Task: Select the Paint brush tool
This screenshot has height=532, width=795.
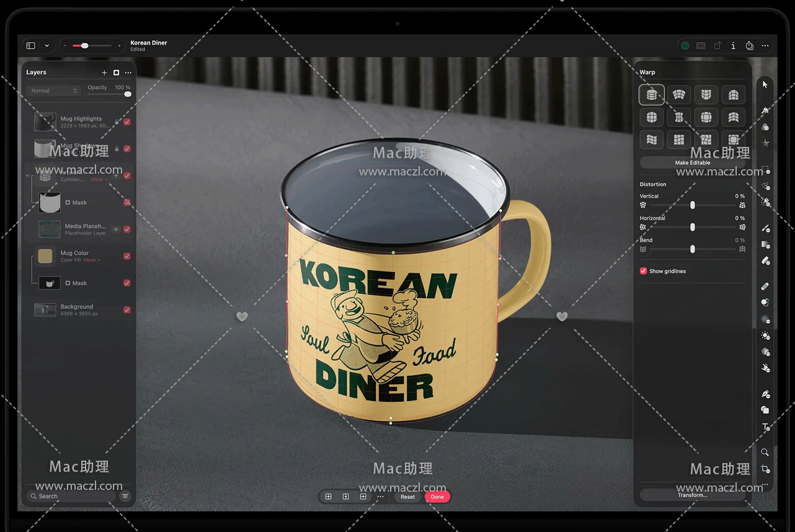Action: [x=765, y=228]
